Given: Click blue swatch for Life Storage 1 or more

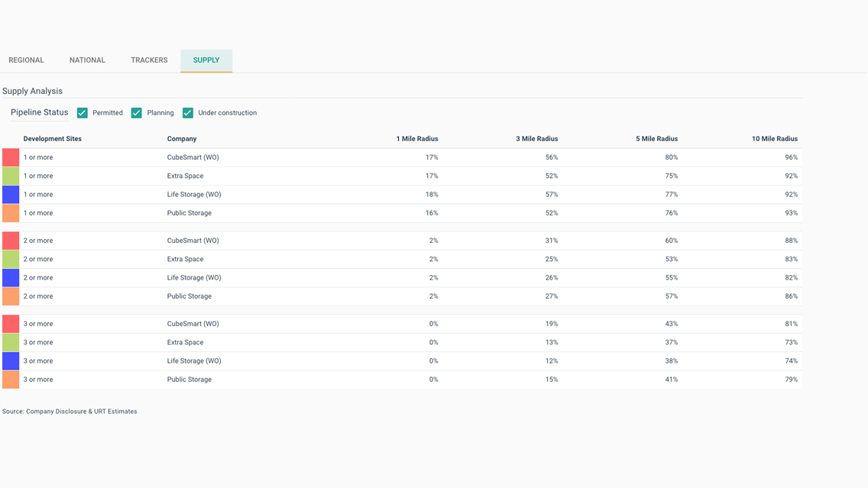Looking at the screenshot, I should coord(11,195).
